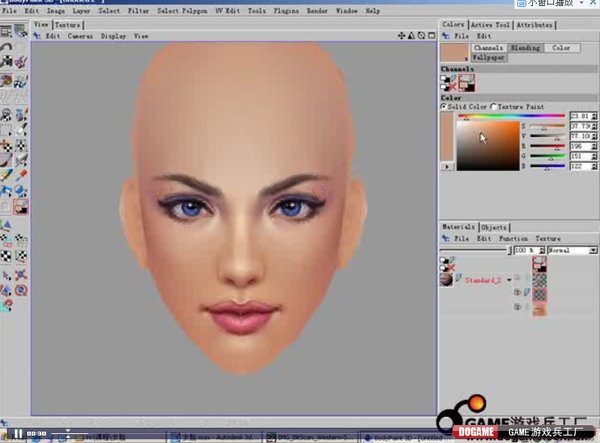The image size is (600, 443).
Task: Click the Wallpaper button in Colors panel
Action: tap(489, 58)
